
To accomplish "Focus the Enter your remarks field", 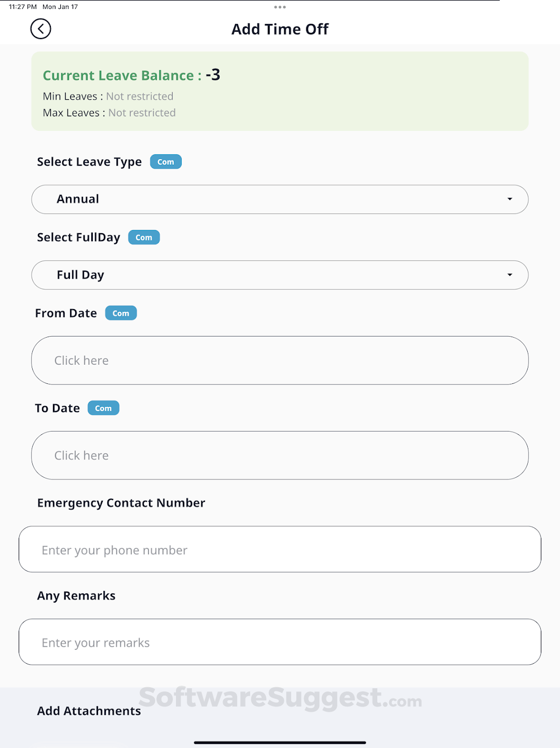I will pos(280,642).
